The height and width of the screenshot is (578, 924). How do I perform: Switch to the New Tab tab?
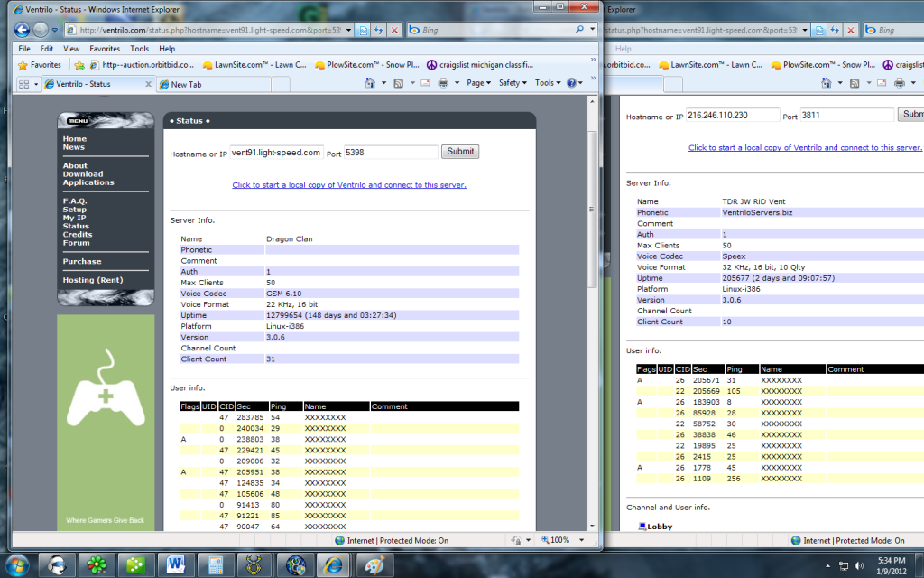[x=213, y=84]
